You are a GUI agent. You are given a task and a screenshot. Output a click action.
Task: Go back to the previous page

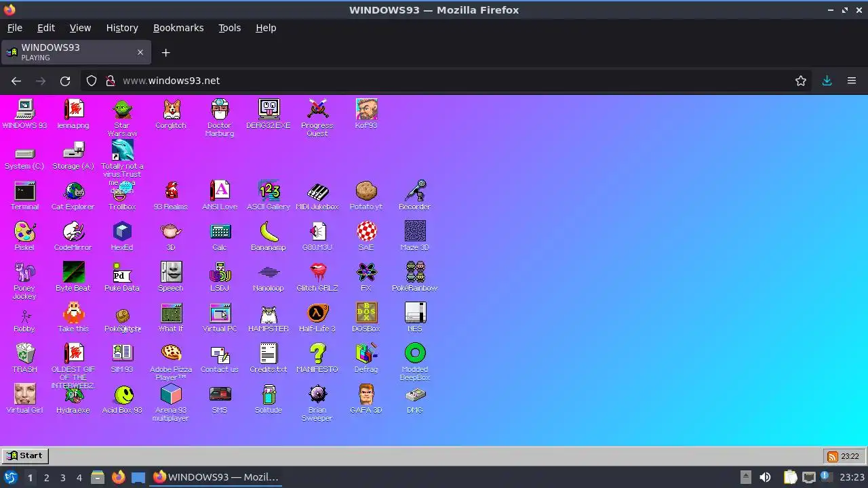coord(16,81)
